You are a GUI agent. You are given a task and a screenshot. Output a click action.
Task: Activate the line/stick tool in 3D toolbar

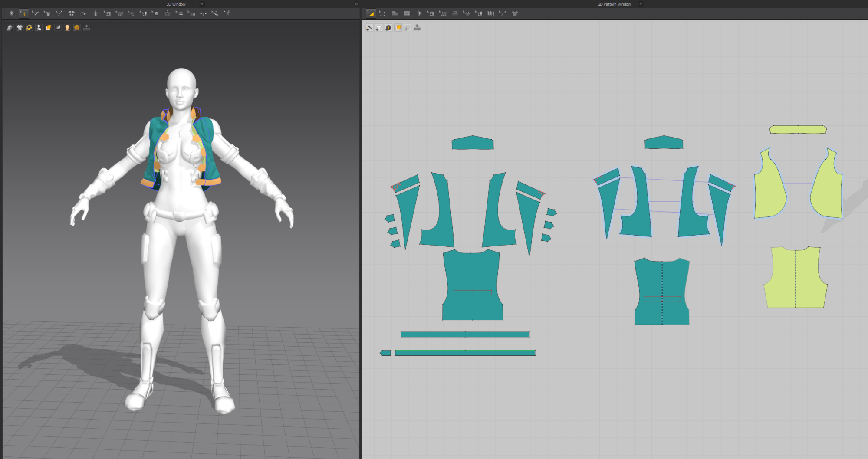pyautogui.click(x=59, y=14)
